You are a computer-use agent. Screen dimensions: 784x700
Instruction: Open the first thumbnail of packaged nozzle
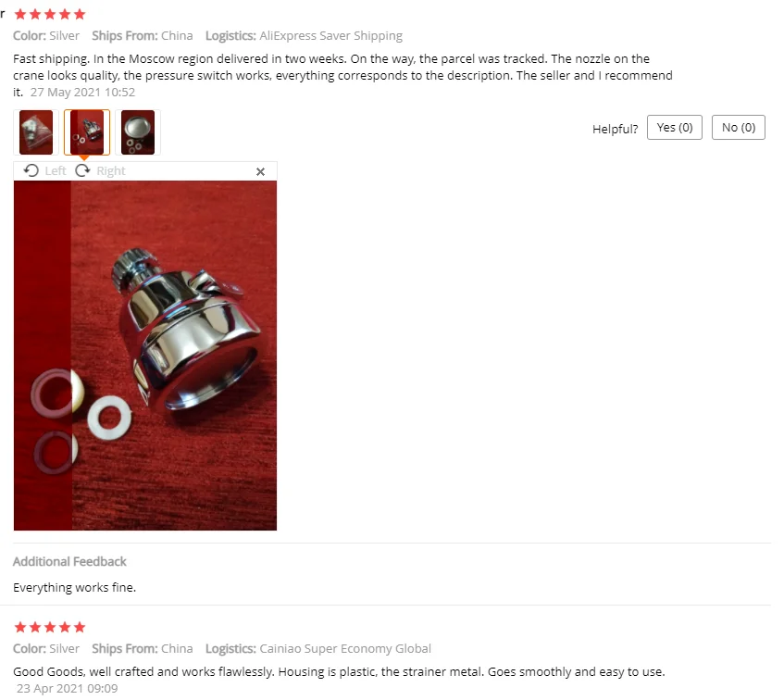pos(36,132)
